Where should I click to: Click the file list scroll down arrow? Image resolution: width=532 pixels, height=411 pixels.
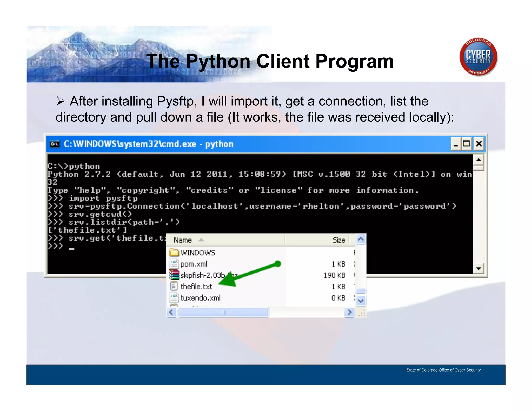click(x=361, y=301)
